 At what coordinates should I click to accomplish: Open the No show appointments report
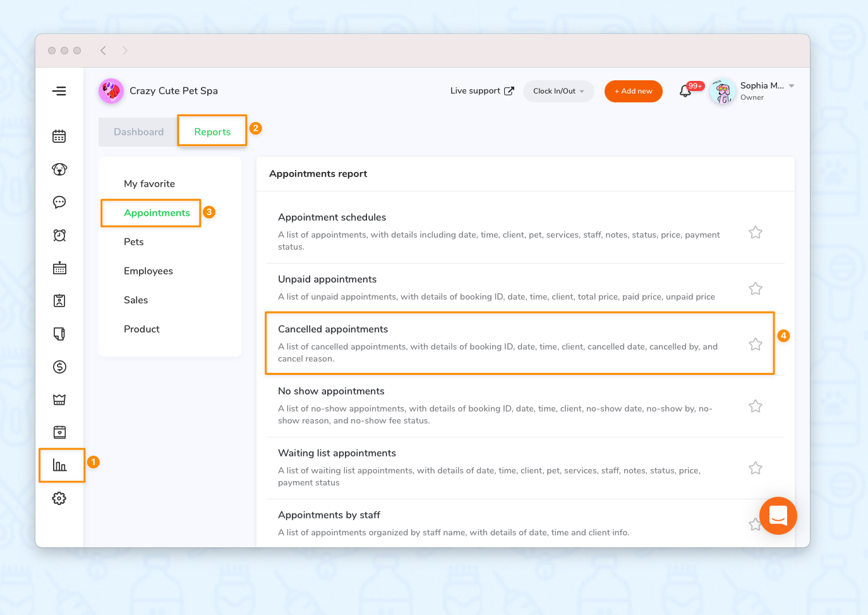524,406
